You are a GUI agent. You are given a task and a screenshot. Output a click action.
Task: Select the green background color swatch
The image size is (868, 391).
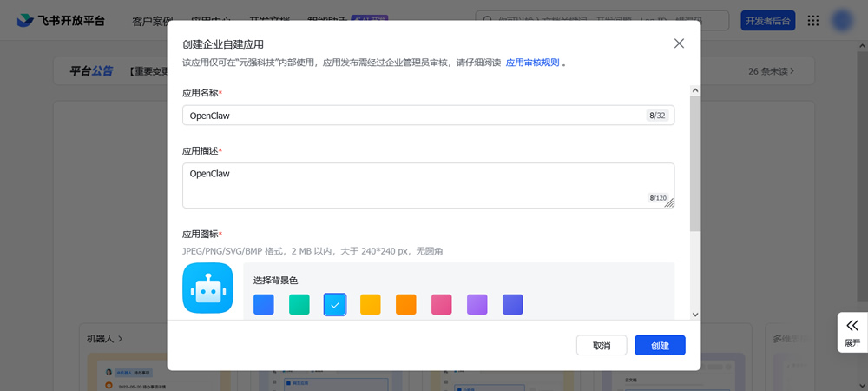[x=299, y=304]
